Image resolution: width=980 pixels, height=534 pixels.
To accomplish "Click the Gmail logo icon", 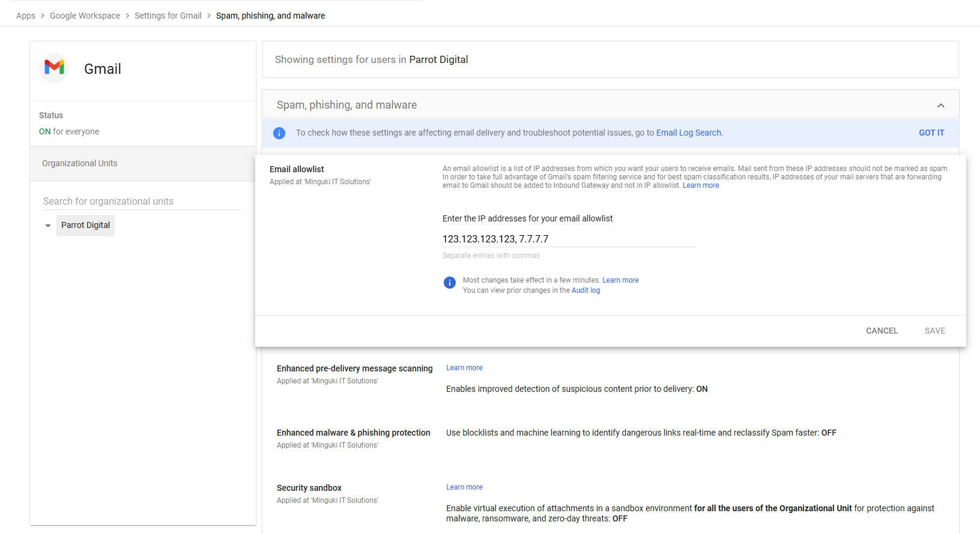I will click(x=55, y=68).
